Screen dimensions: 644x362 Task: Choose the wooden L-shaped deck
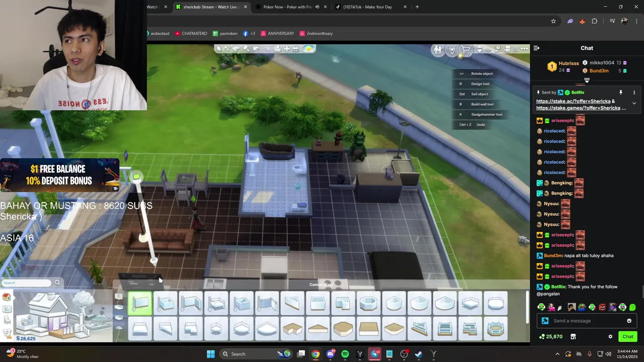coord(292,329)
